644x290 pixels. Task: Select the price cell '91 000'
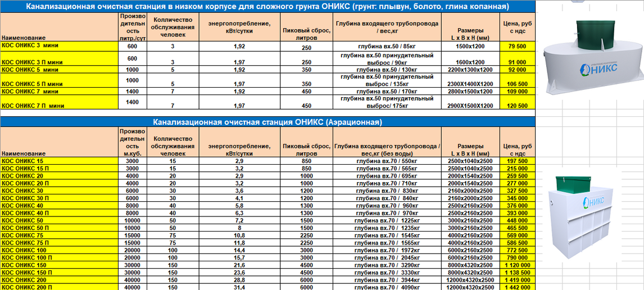pyautogui.click(x=518, y=59)
